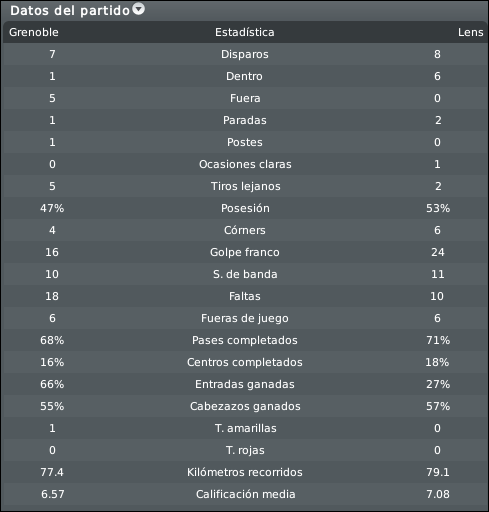Select the Paradas row label
Image resolution: width=489 pixels, height=512 pixels.
point(245,120)
